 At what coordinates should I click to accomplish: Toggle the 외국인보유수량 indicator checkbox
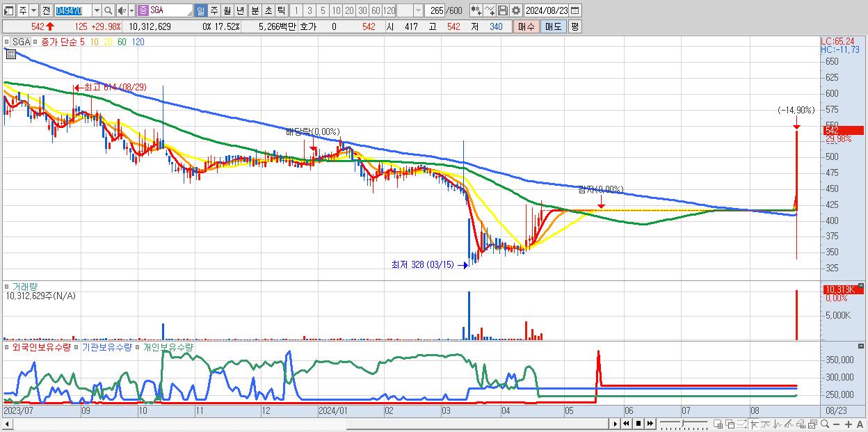click(x=8, y=346)
